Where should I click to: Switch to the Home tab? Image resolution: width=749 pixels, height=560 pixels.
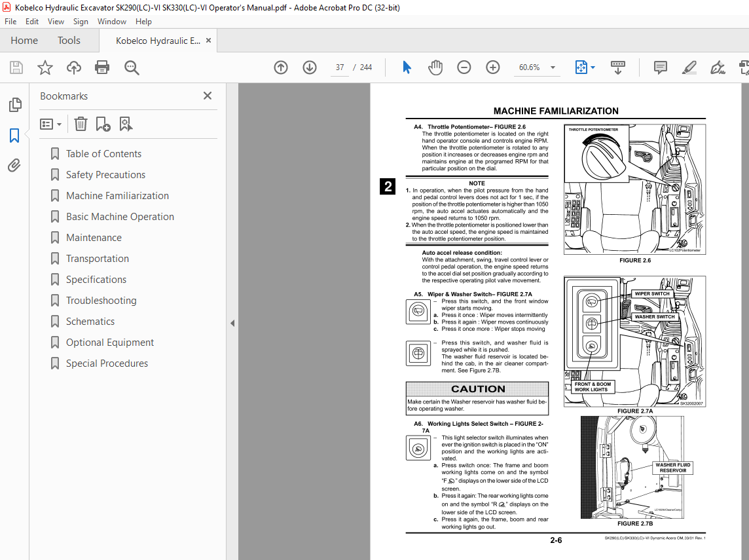(24, 41)
